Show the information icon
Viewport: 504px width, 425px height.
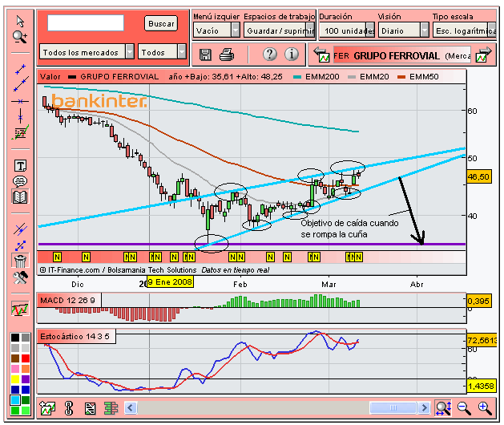[291, 55]
